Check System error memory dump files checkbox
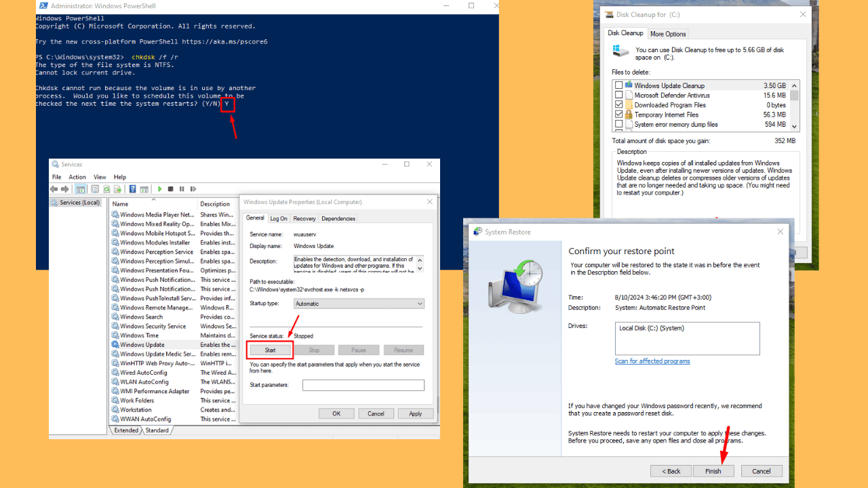This screenshot has height=488, width=868. (618, 125)
